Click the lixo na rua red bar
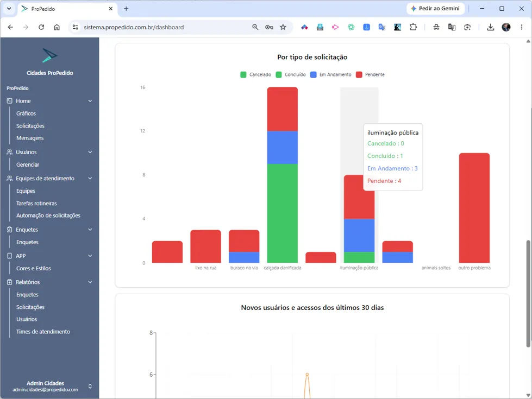Screen dimensions: 532x399 [205, 246]
